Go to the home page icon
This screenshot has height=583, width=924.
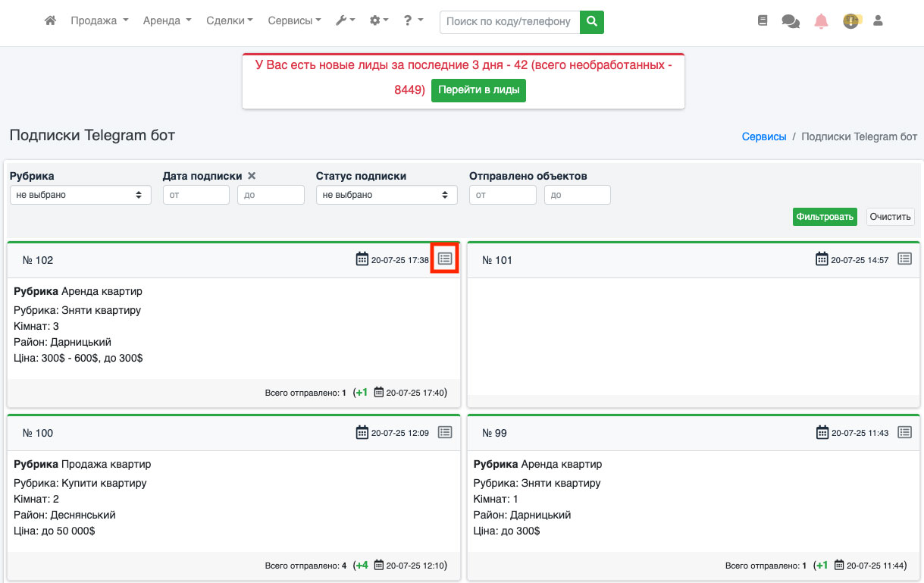(x=51, y=21)
